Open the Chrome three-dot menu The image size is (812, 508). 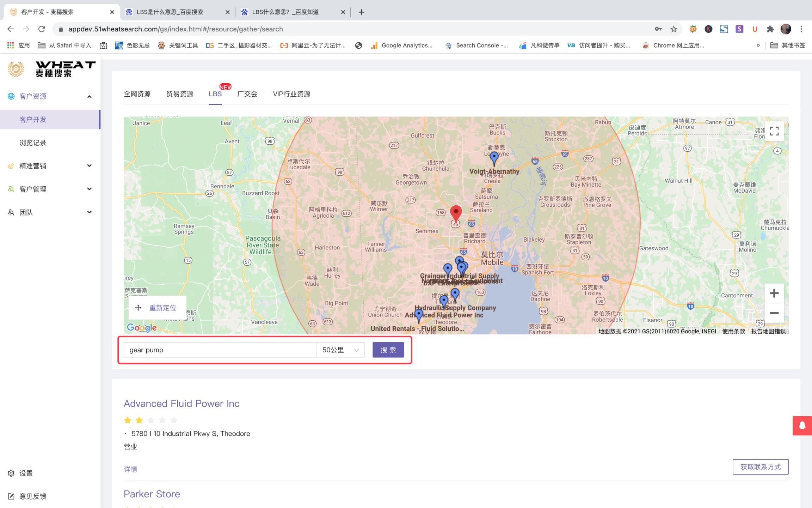801,29
